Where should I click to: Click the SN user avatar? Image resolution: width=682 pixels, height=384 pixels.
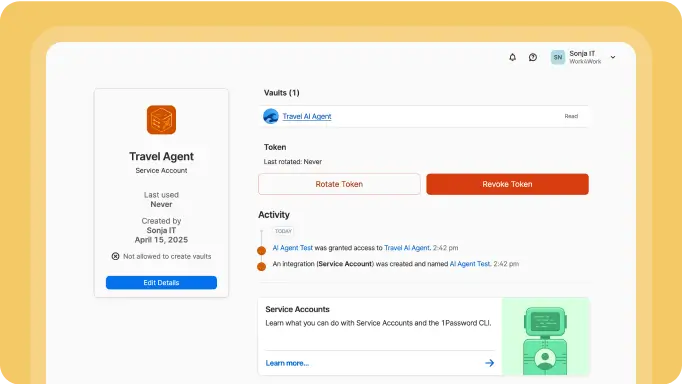(558, 57)
